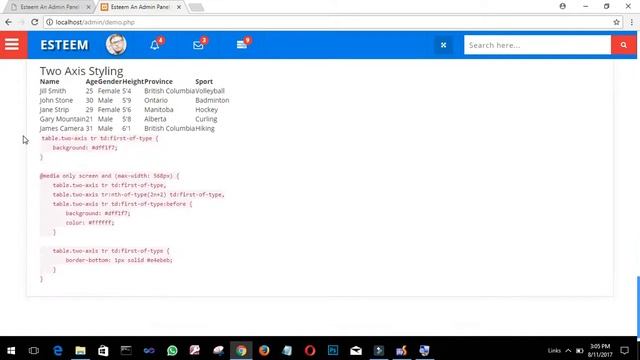Open Task View on the taskbar
Viewport: 640px width, 360px height.
[34, 350]
